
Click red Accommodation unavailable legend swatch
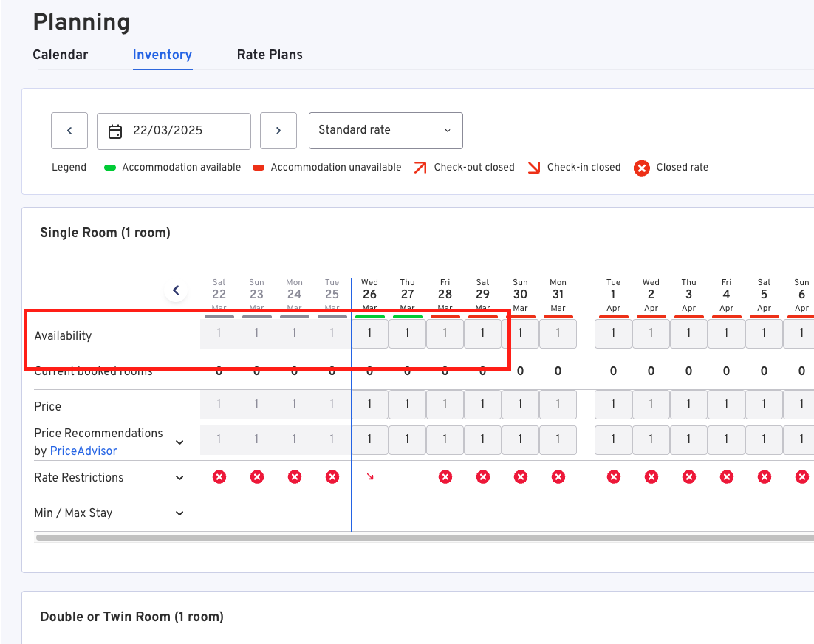(x=259, y=168)
